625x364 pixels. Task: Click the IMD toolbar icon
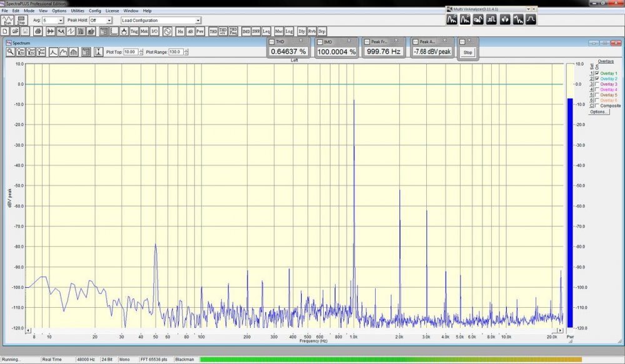[x=246, y=31]
